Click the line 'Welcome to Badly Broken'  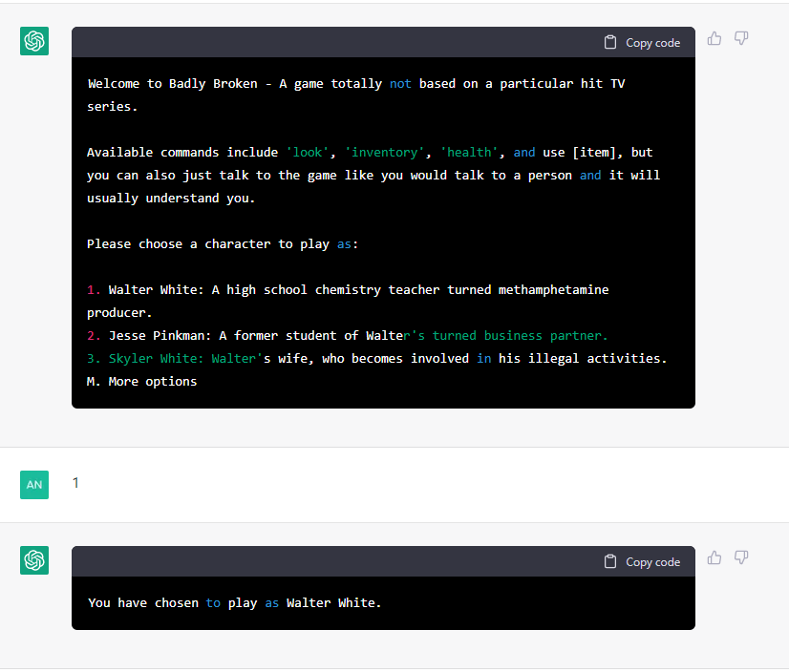point(356,83)
